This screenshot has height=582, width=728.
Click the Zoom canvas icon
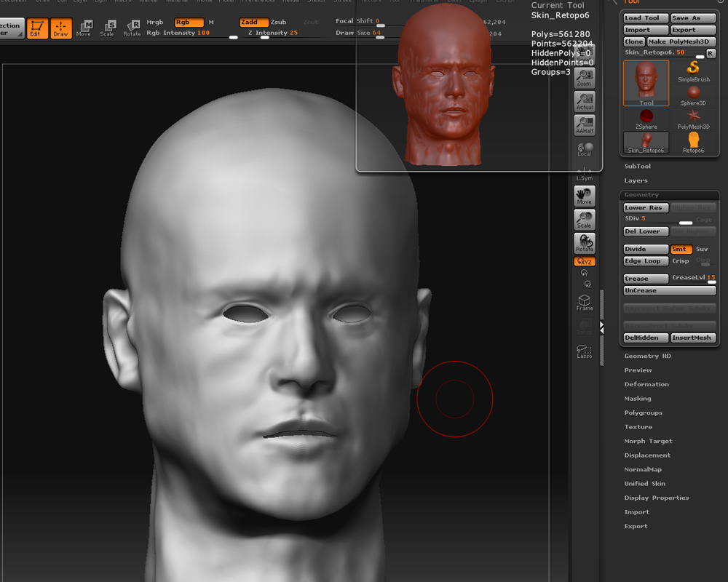click(584, 77)
